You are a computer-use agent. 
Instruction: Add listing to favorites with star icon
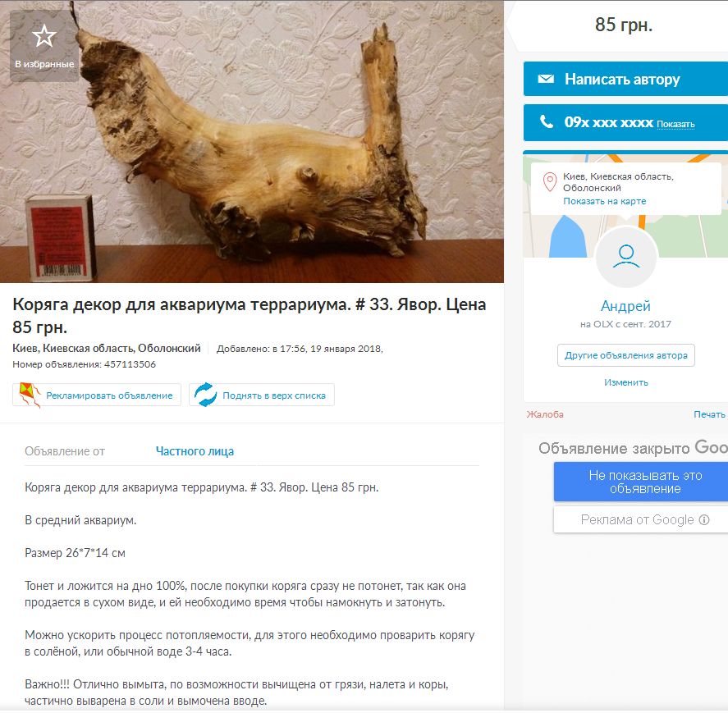click(44, 45)
